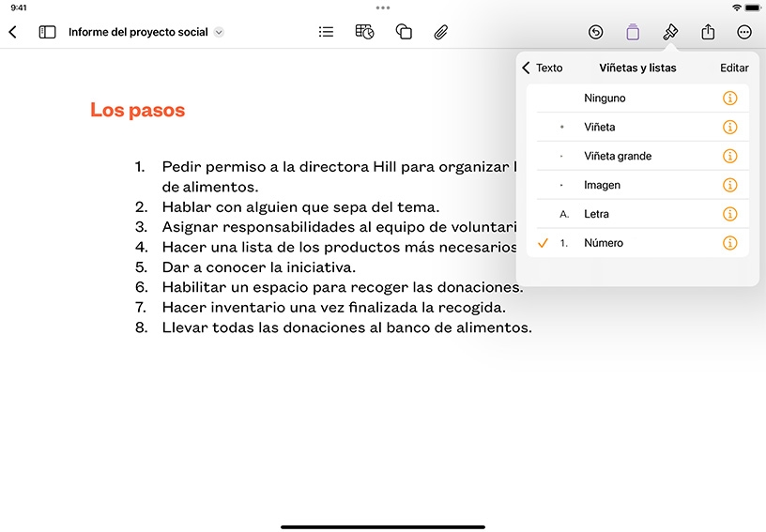This screenshot has width=766, height=532.
Task: Open the format paintbrush icon
Action: pyautogui.click(x=670, y=32)
